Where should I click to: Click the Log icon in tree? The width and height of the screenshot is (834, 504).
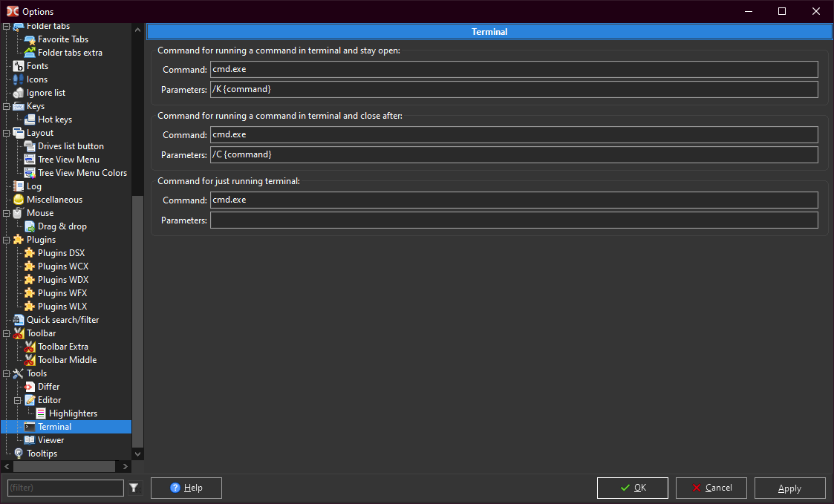point(19,186)
